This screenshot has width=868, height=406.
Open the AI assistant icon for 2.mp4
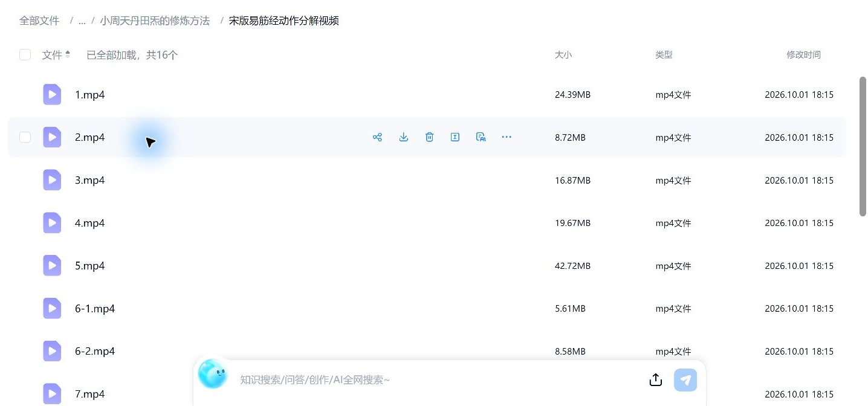pyautogui.click(x=481, y=137)
